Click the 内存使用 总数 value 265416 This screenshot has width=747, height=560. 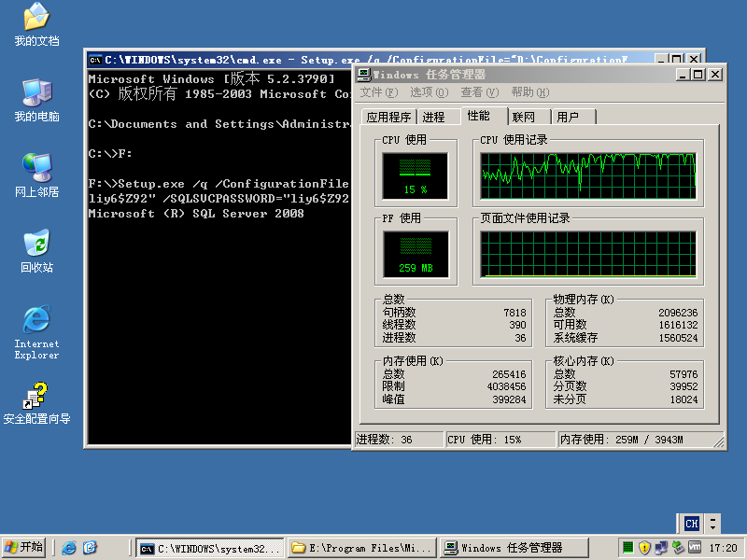point(509,374)
